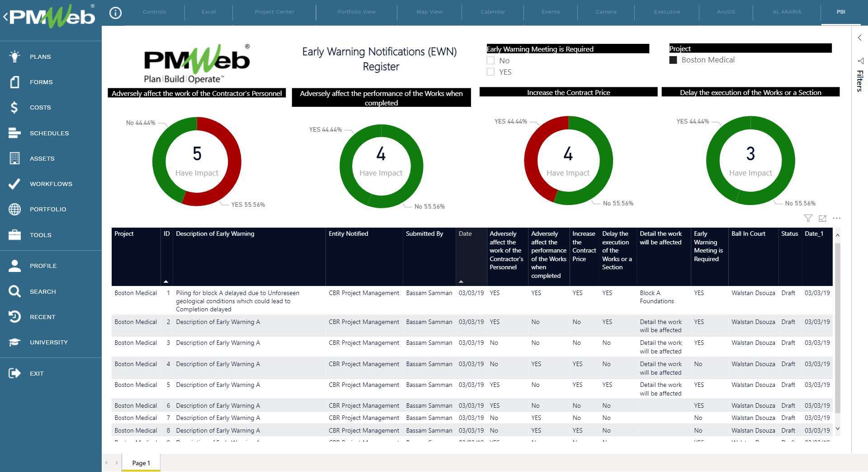Check the 'YES' early warning meeting checkbox
868x472 pixels.
pyautogui.click(x=491, y=72)
